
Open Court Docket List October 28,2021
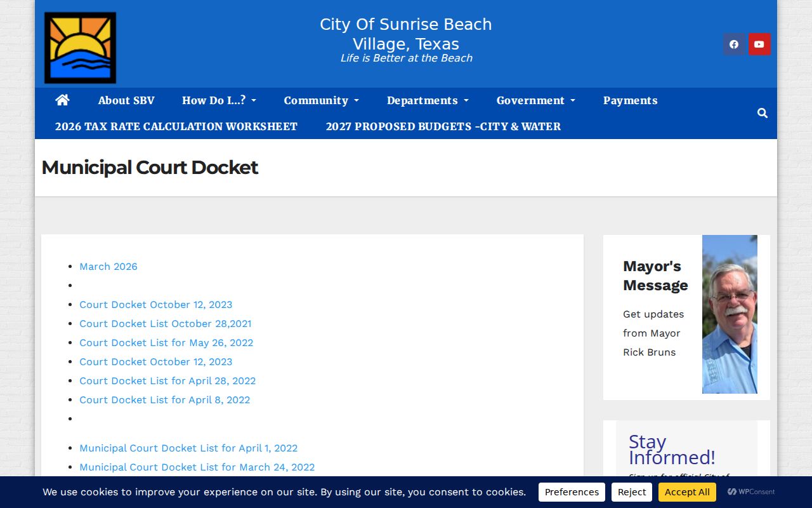165,324
